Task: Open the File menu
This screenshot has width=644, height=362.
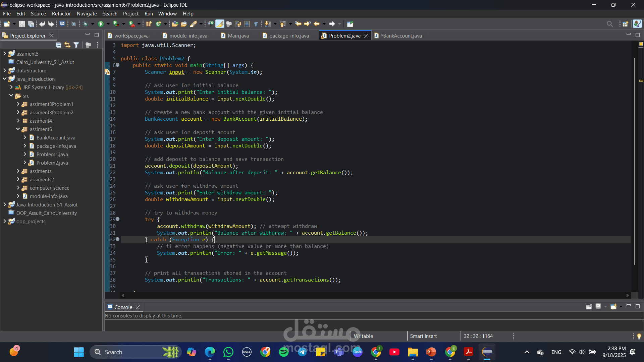Action: pyautogui.click(x=7, y=14)
